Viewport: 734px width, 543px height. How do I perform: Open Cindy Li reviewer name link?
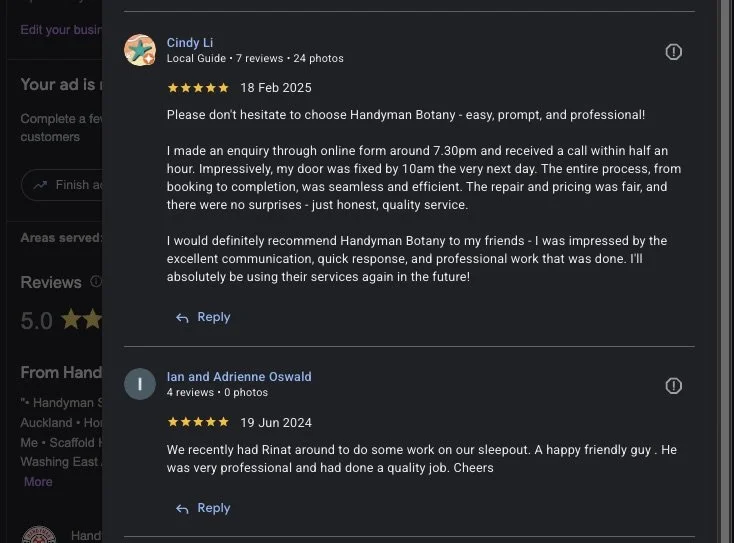click(x=190, y=43)
